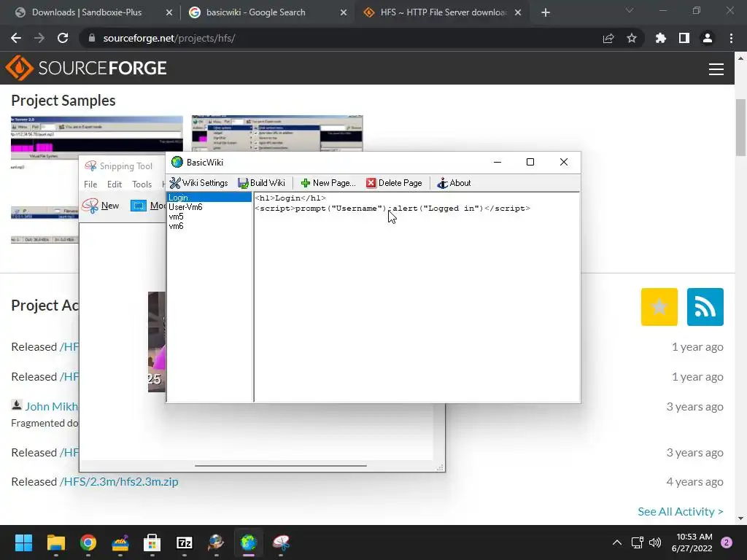Click New snip in Snipping Tool

(x=101, y=206)
